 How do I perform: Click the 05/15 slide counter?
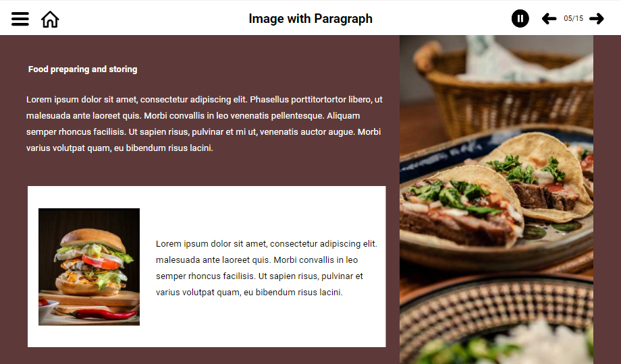[x=573, y=19]
